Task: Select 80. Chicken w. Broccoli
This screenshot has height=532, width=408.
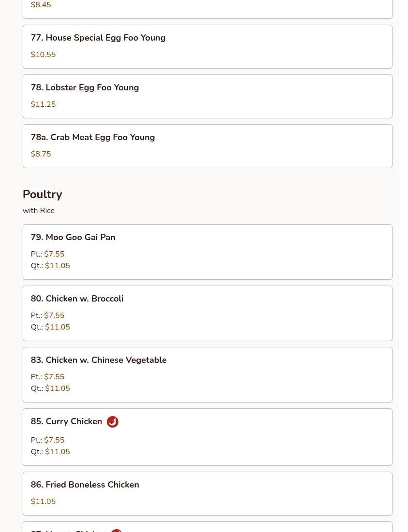Action: click(207, 314)
